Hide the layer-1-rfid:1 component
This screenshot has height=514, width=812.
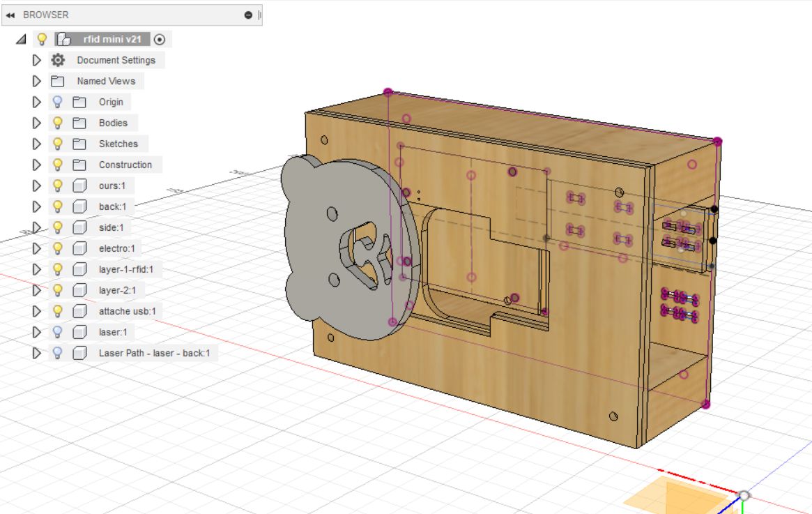57,269
